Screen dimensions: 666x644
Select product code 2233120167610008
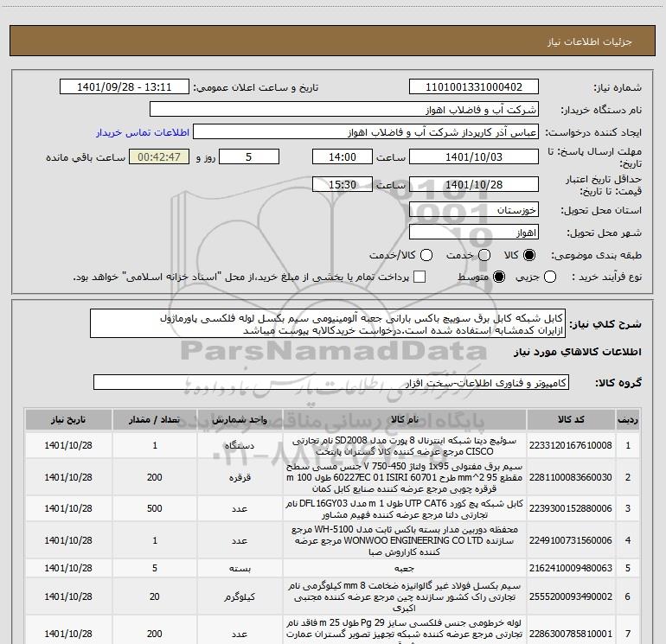pyautogui.click(x=571, y=445)
